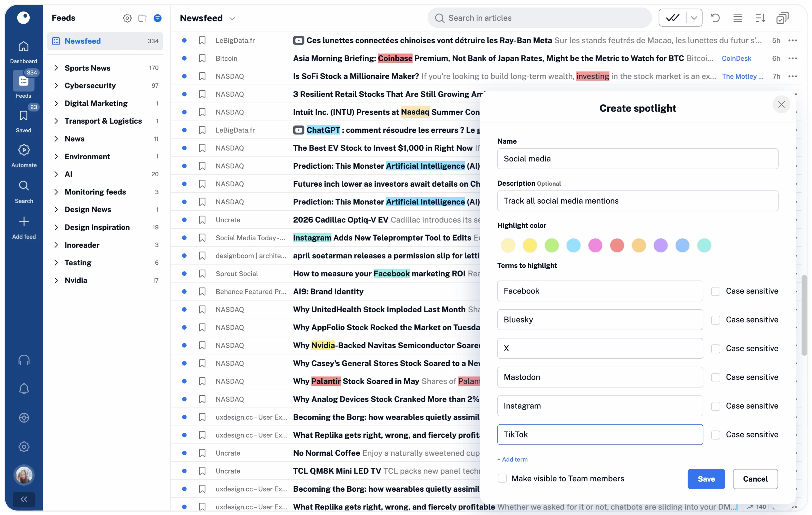Click the Search in articles field
812x515 pixels.
point(540,18)
